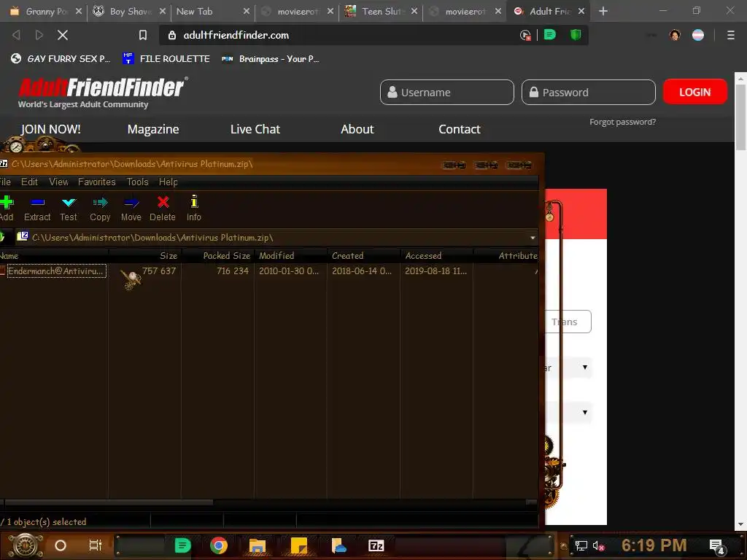Select the Trans option button
This screenshot has width=747, height=560.
coord(568,322)
